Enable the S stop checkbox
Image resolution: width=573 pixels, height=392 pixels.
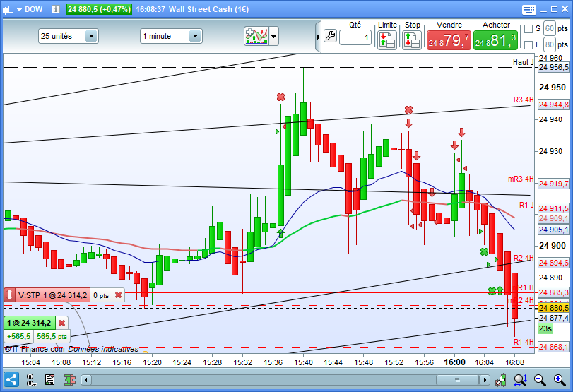(x=528, y=29)
